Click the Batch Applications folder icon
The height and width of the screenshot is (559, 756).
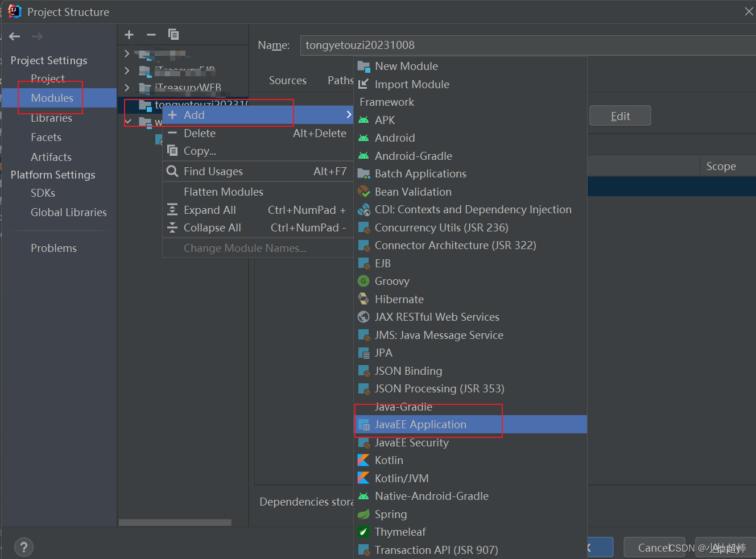click(x=363, y=174)
